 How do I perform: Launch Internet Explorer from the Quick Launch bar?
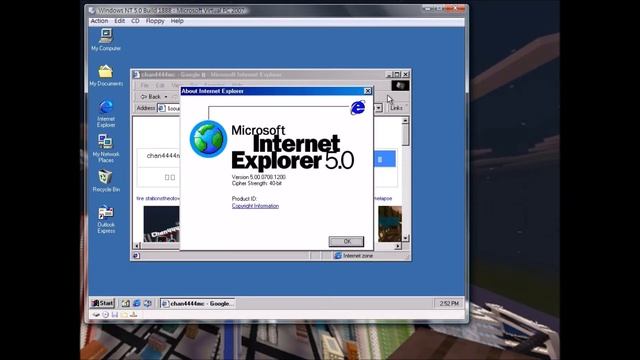point(137,303)
